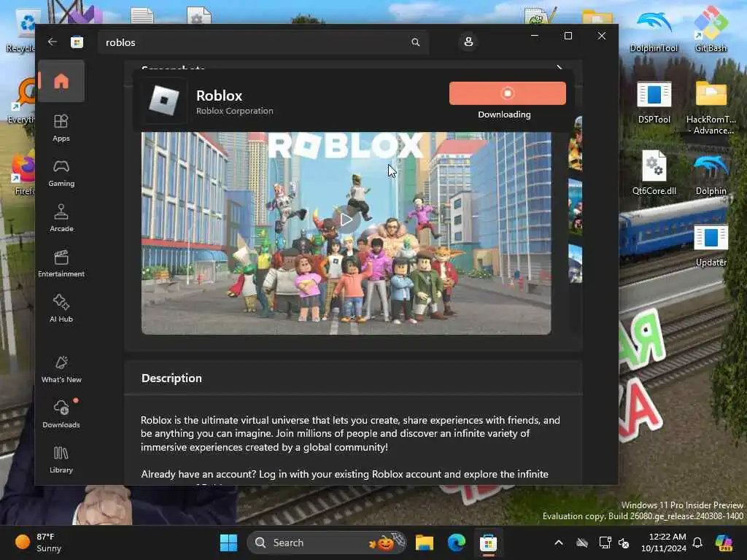Open the Library page in sidebar
The width and height of the screenshot is (747, 560).
[x=61, y=459]
